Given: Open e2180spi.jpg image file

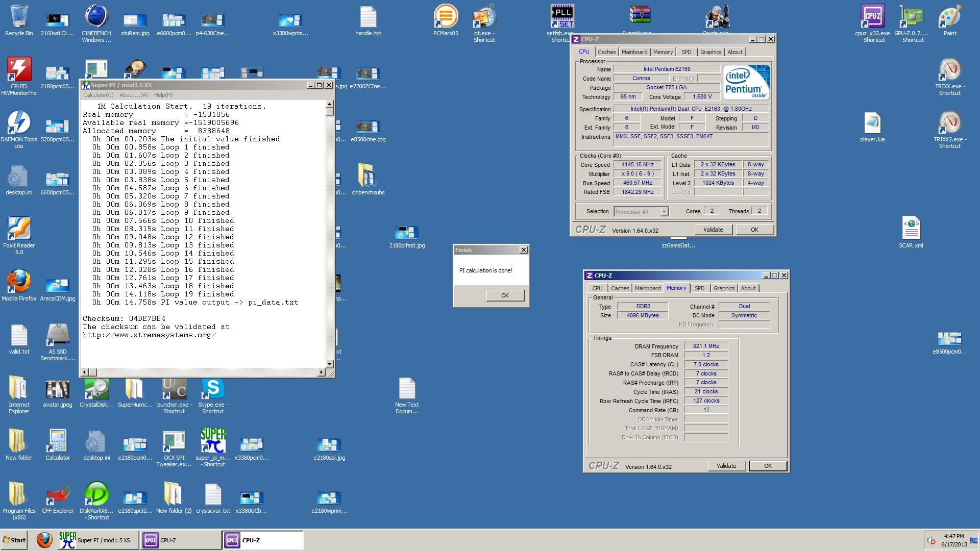Looking at the screenshot, I should pyautogui.click(x=329, y=448).
